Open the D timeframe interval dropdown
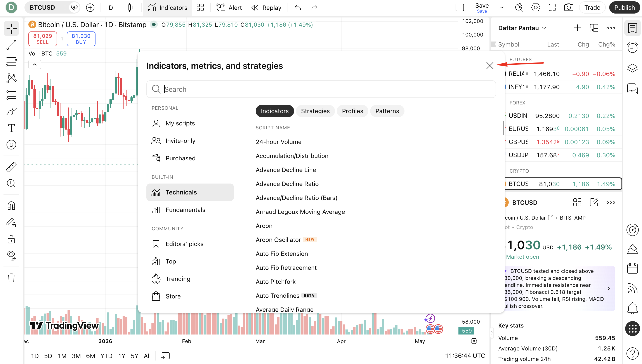This screenshot has width=642, height=364. click(111, 7)
